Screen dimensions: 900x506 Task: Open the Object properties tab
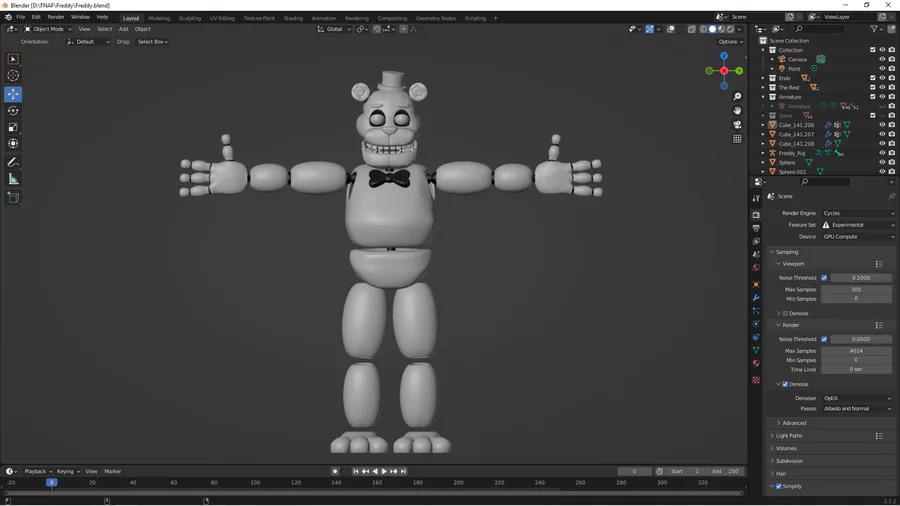(756, 284)
